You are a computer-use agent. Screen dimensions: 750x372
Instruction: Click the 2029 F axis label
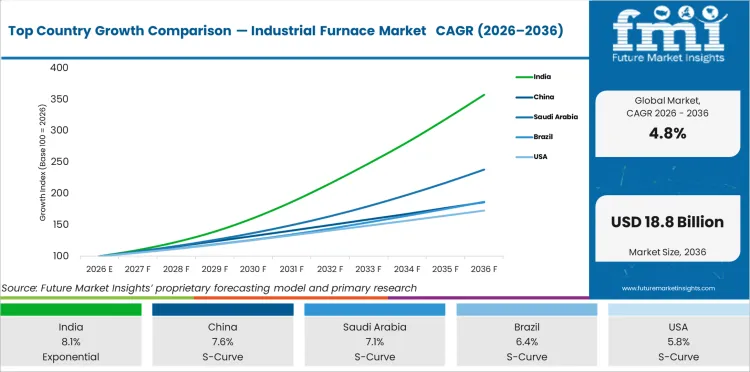pos(215,269)
